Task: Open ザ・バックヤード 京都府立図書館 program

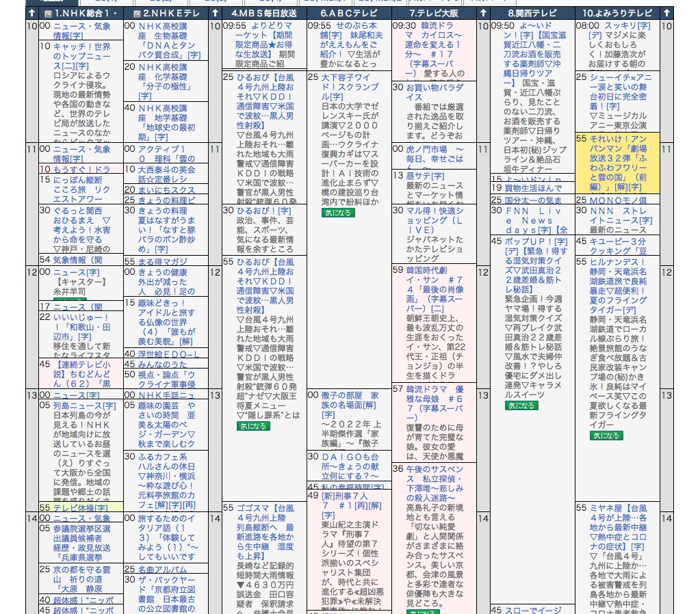Action: [x=166, y=594]
